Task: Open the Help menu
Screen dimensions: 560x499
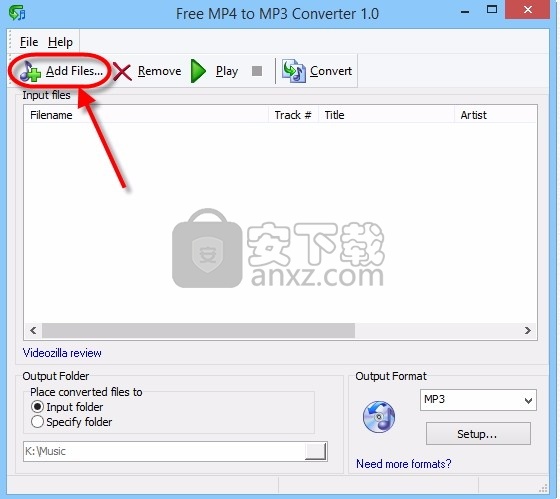Action: [60, 42]
